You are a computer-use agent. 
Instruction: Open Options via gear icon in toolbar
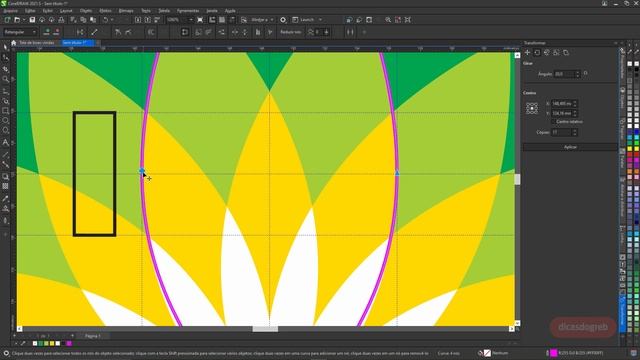click(x=283, y=20)
